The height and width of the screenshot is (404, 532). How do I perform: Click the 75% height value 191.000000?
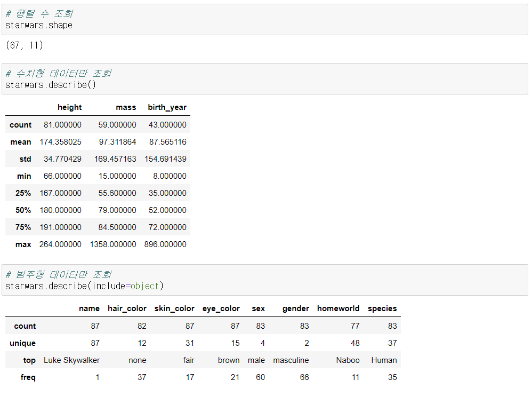click(x=60, y=227)
